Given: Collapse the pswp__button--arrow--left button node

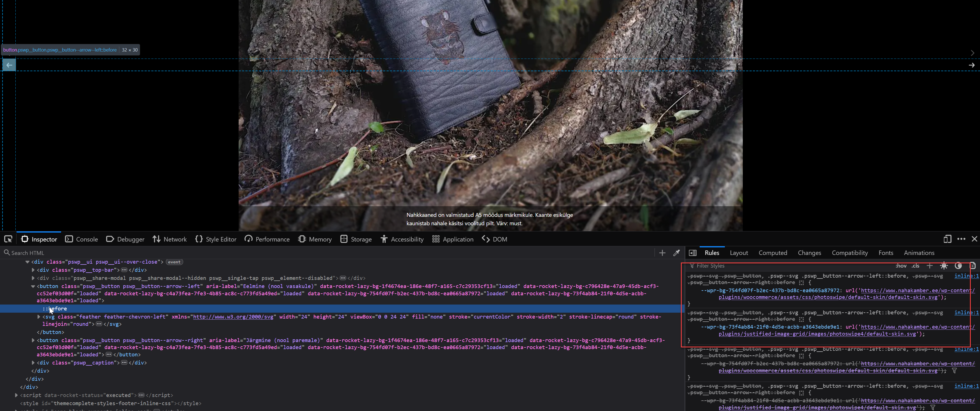Looking at the screenshot, I should coord(33,286).
